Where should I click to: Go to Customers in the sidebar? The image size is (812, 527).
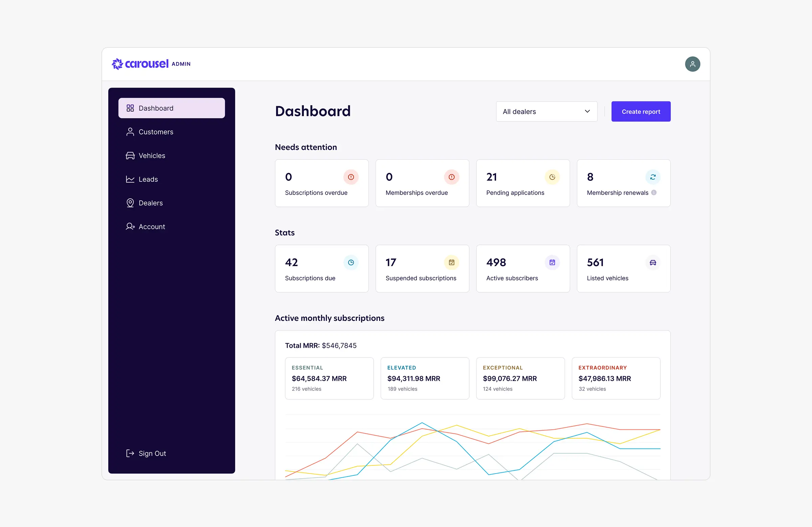156,132
